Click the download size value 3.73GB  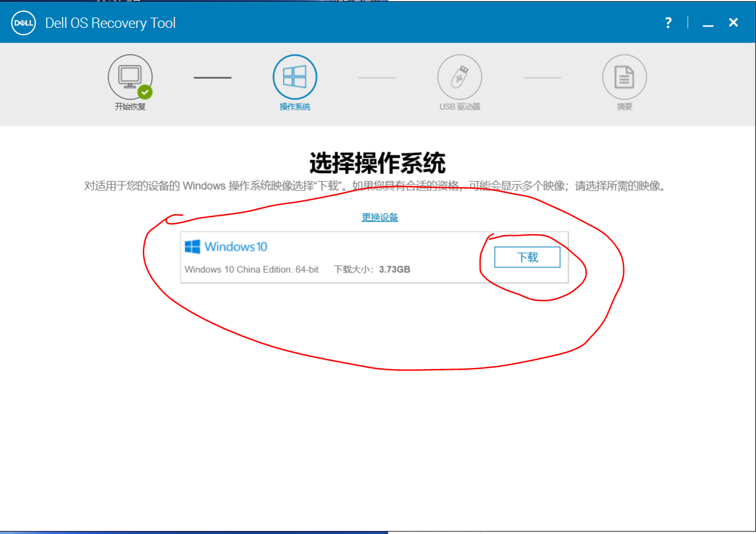point(395,269)
